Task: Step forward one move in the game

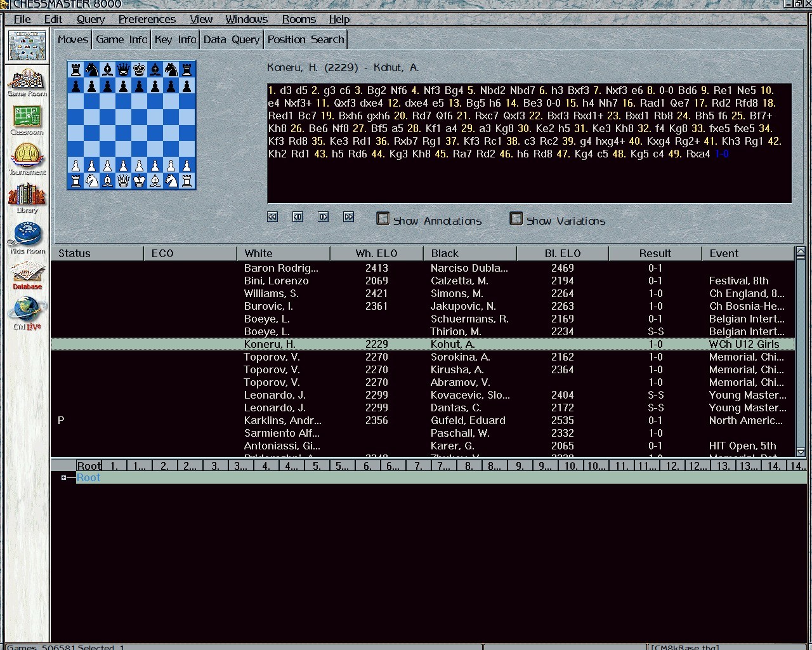Action: click(324, 217)
